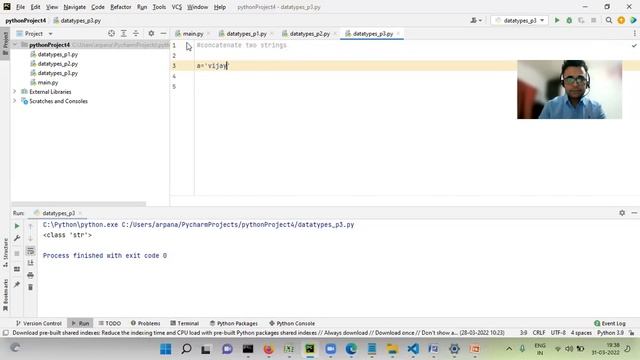
Task: Expand Scratches and Consoles node
Action: pos(15,101)
